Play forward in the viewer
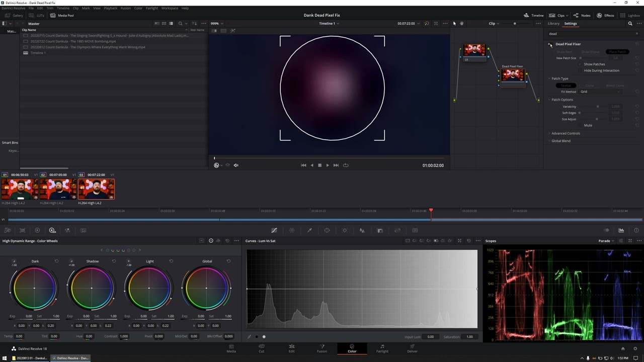Viewport: 644px width, 362px height. coord(328,165)
